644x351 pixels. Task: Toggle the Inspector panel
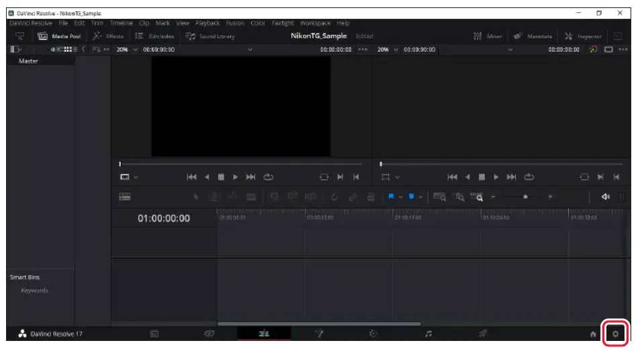pos(583,36)
